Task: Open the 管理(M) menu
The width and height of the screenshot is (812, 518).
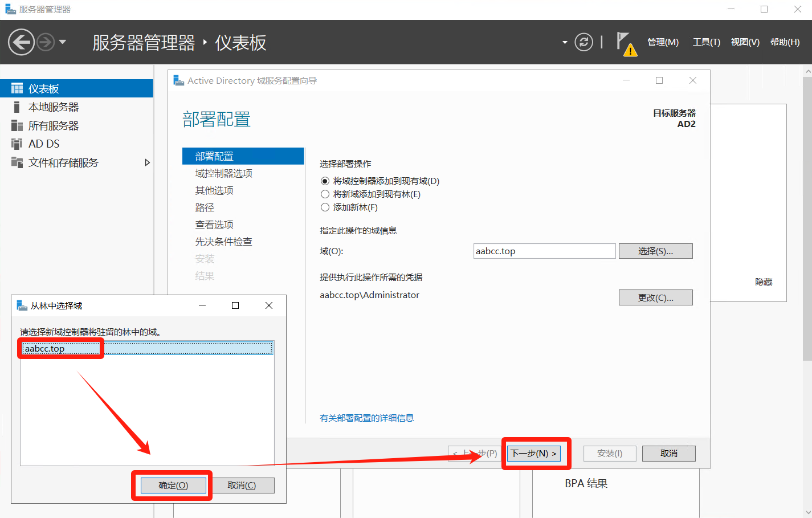Action: [x=663, y=42]
